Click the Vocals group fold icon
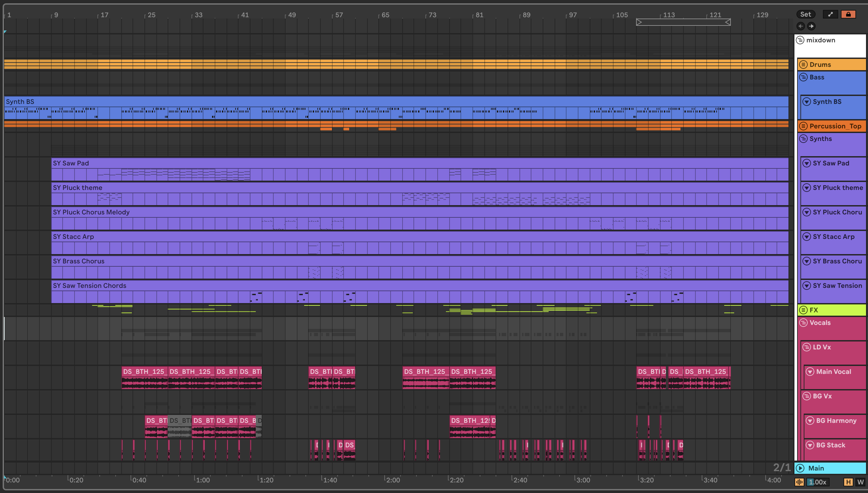The image size is (868, 493). coord(803,323)
